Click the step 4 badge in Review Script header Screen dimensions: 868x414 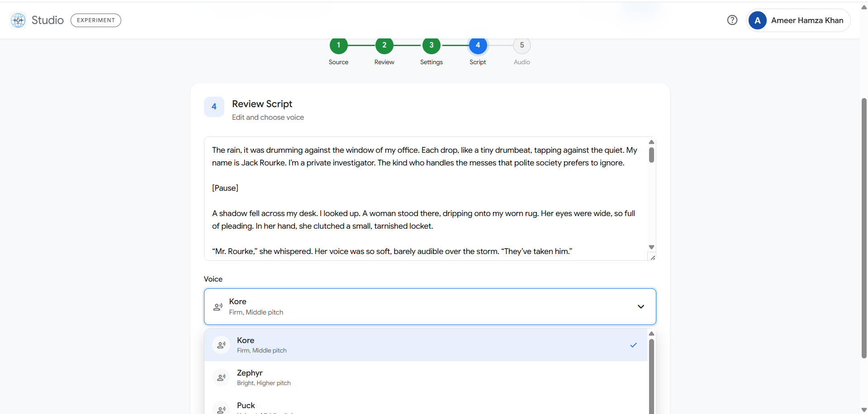pos(214,107)
